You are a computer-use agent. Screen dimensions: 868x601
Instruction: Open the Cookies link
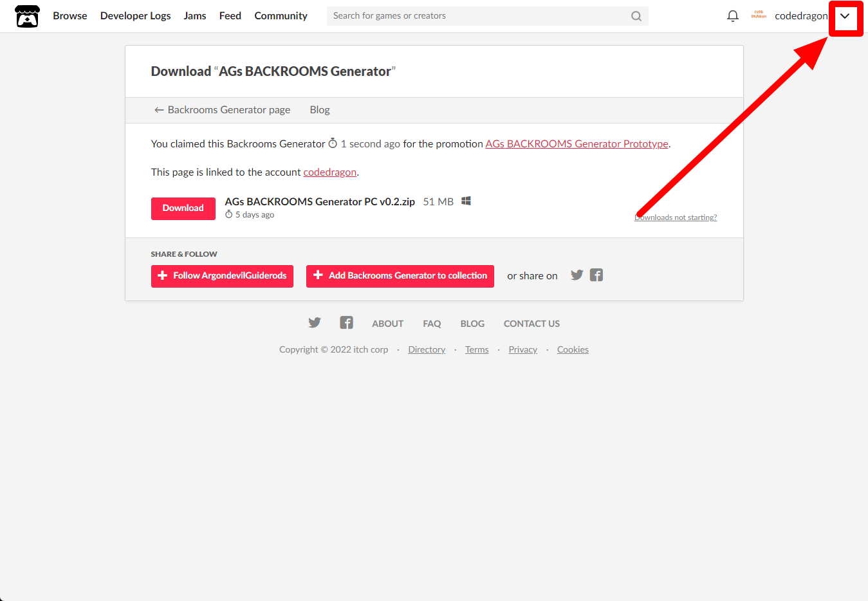(x=573, y=349)
